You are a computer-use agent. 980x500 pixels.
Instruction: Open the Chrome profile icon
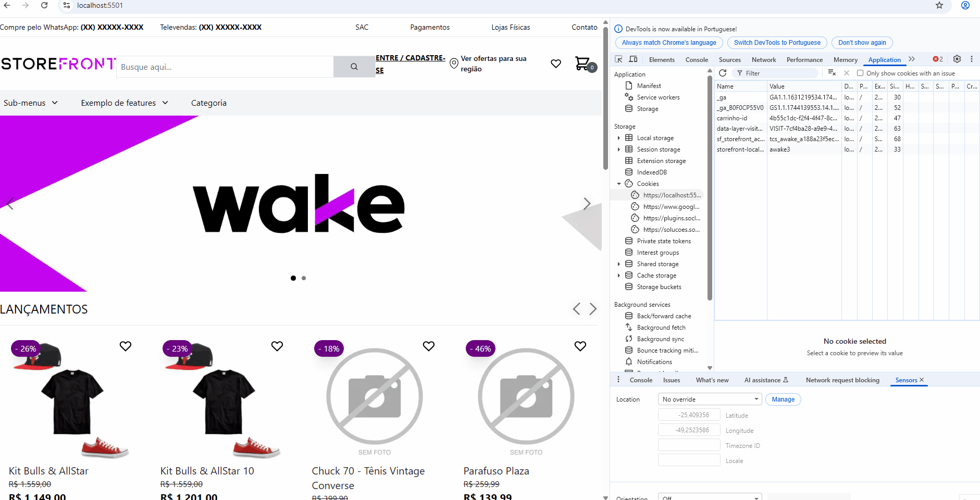965,5
